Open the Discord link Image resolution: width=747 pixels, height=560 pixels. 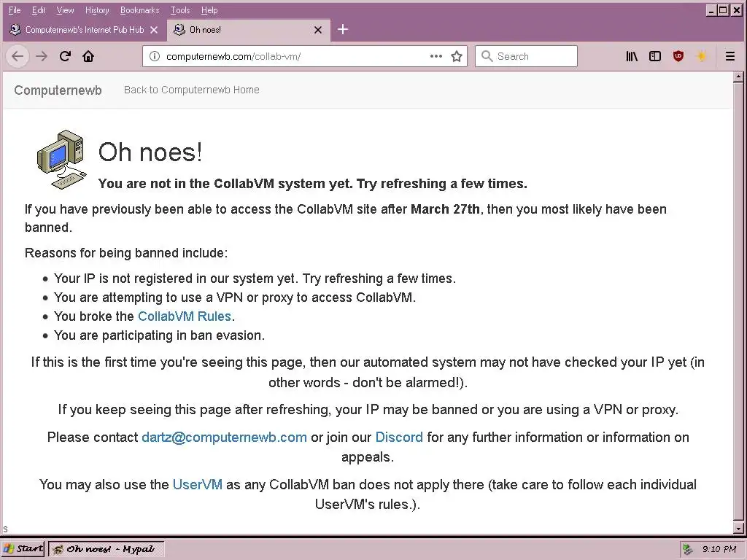point(399,437)
